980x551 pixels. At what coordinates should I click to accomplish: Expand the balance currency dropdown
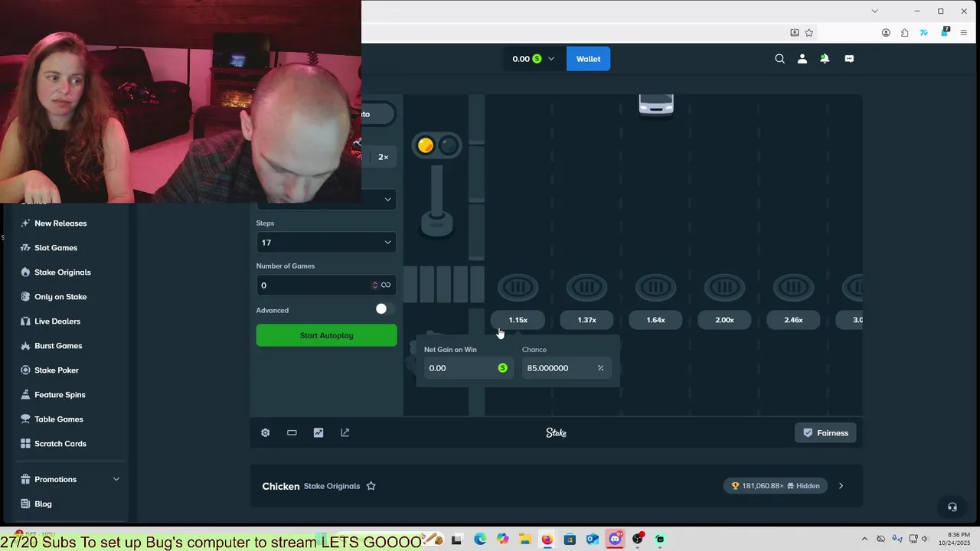click(550, 59)
